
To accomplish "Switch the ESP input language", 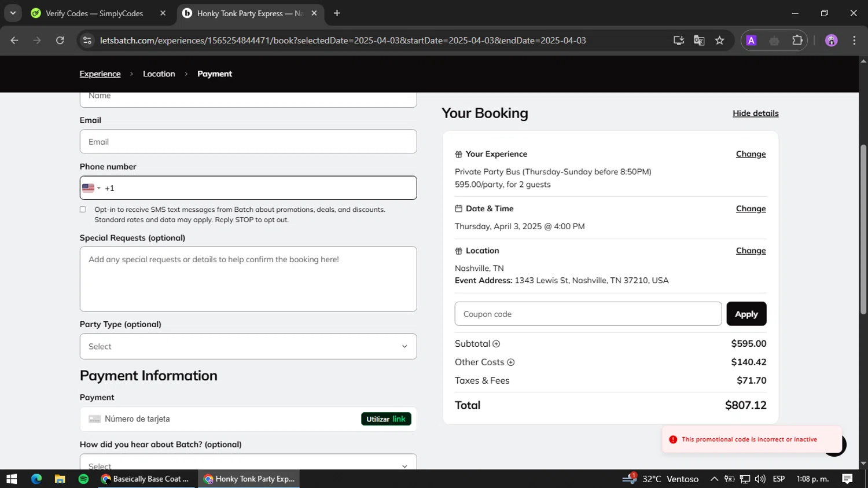I will pos(779,479).
